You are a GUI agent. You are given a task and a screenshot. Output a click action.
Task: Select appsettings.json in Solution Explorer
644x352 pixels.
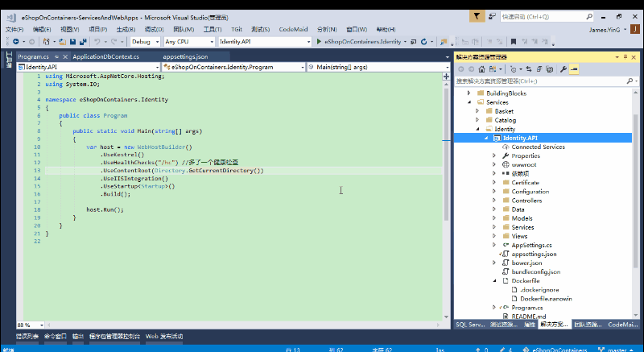pyautogui.click(x=534, y=255)
